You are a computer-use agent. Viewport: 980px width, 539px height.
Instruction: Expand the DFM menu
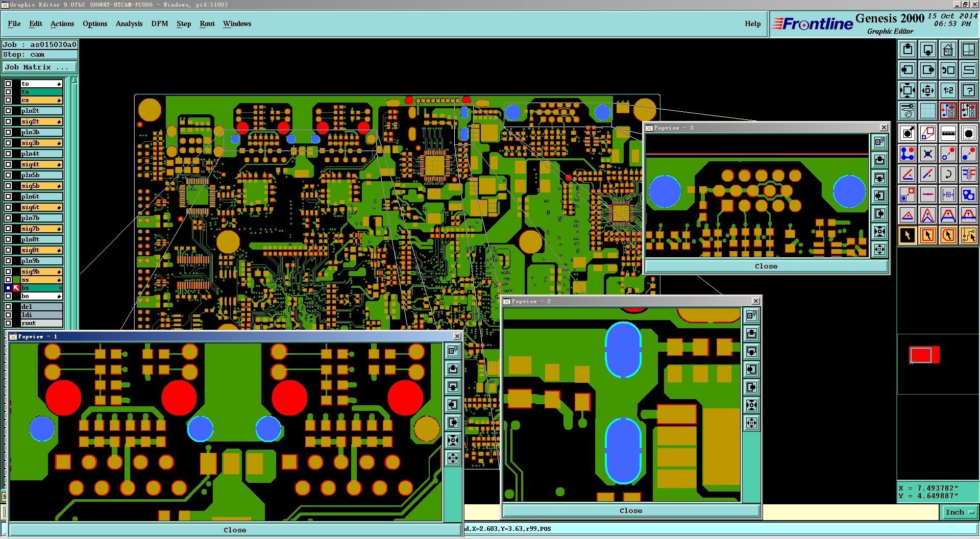(x=159, y=23)
